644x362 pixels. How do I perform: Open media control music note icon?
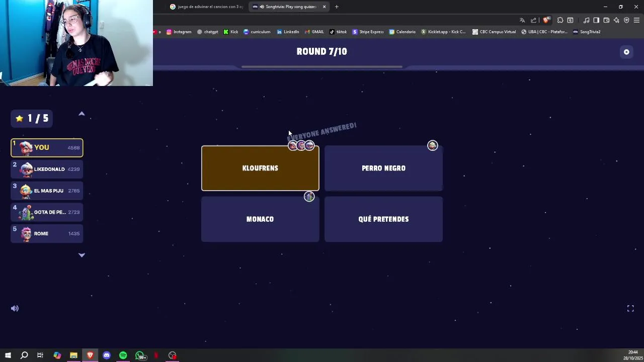coord(586,20)
